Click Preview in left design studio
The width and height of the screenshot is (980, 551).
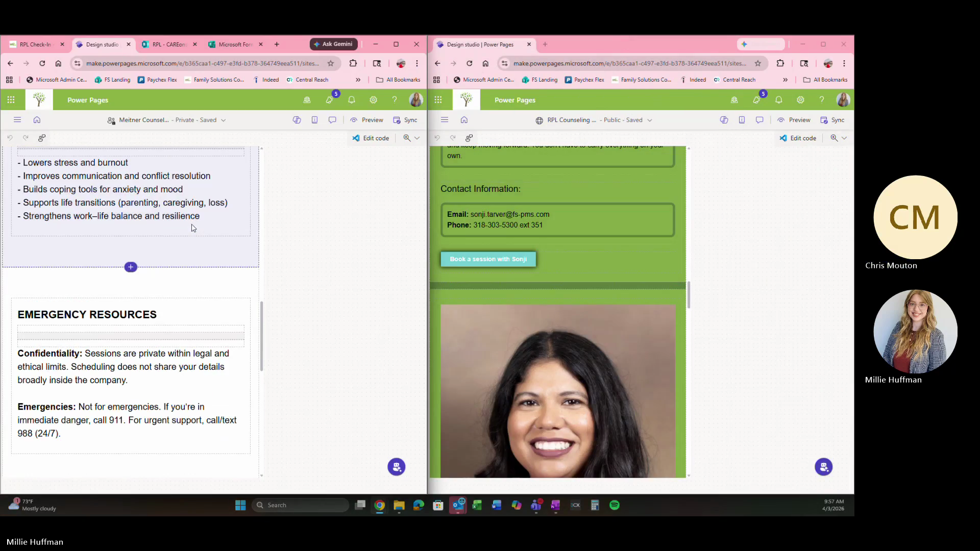coord(367,120)
